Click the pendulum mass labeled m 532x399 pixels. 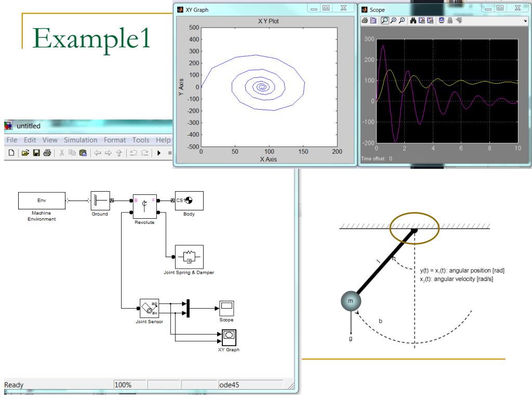click(351, 301)
